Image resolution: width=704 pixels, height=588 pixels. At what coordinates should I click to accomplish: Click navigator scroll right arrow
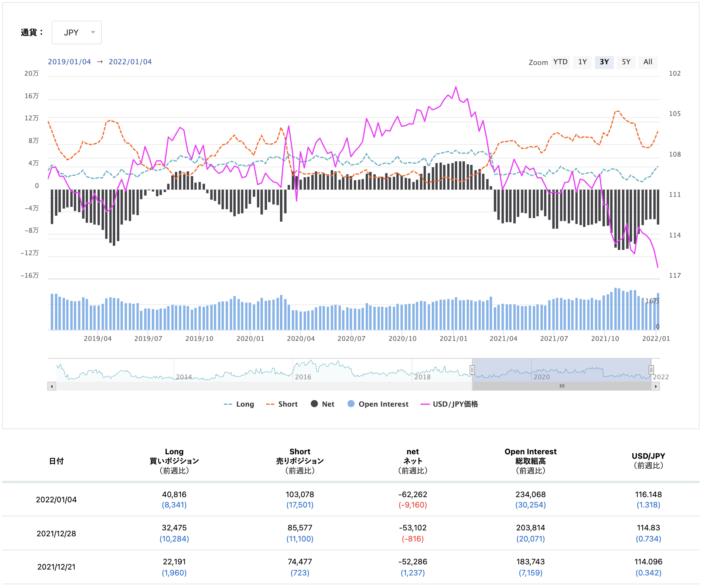pos(656,386)
